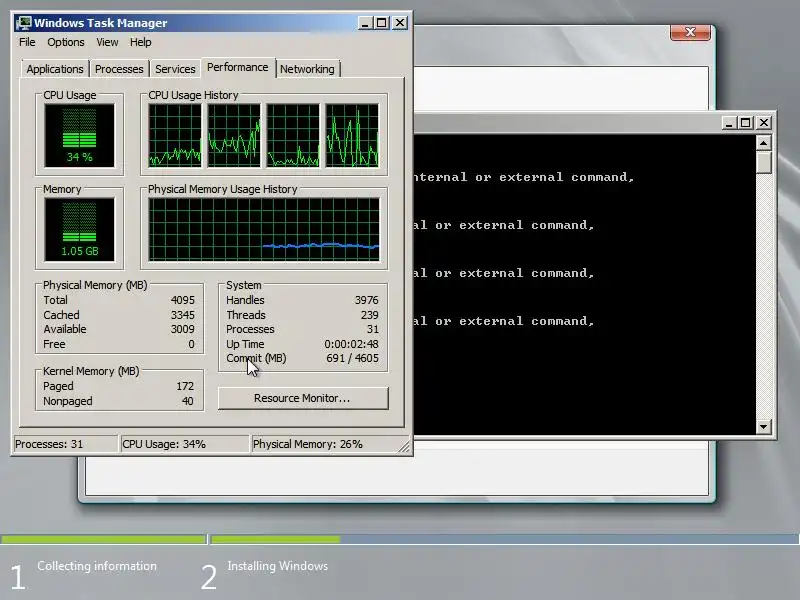Maximize the Windows Task Manager window
The width and height of the screenshot is (800, 600).
pyautogui.click(x=382, y=23)
